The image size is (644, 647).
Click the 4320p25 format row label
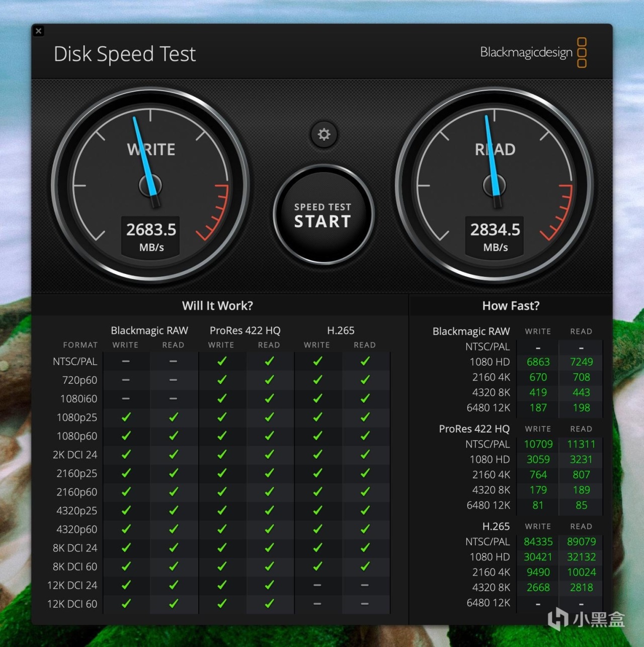click(77, 511)
